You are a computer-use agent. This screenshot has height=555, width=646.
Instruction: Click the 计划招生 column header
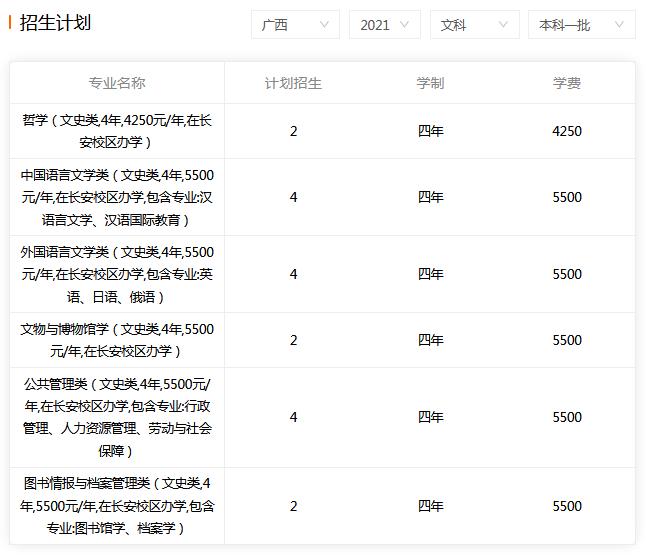coord(293,83)
